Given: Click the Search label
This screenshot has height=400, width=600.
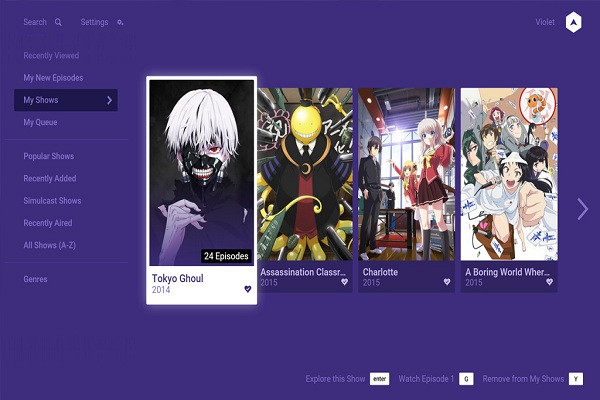Looking at the screenshot, I should pyautogui.click(x=35, y=22).
